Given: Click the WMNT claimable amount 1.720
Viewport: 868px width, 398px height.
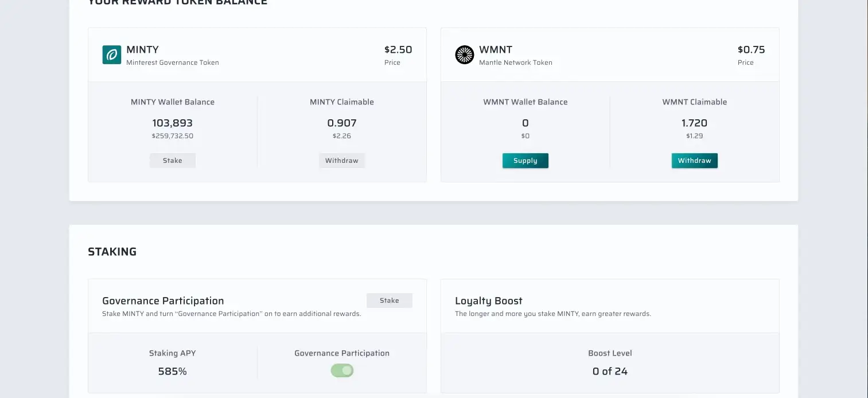Looking at the screenshot, I should [694, 123].
